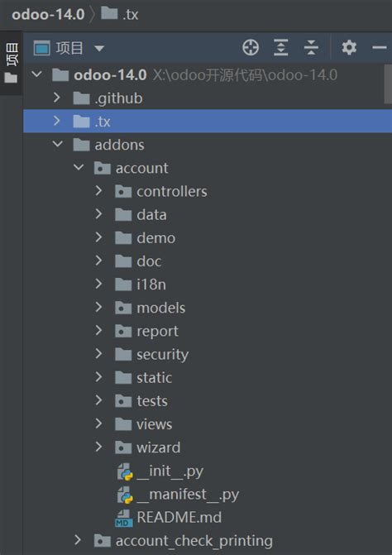Open project view settings gear

coord(349,47)
